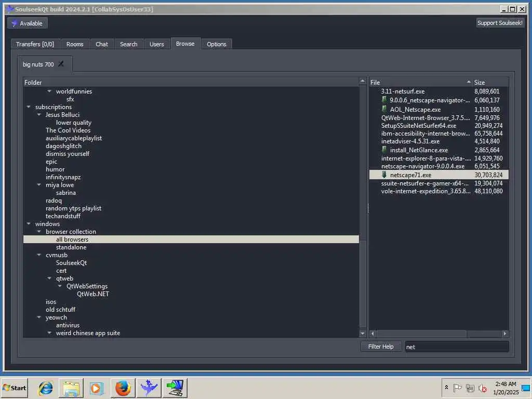Click the green icon beside install_NetGlance.exe
This screenshot has width=532, height=399.
tap(384, 150)
